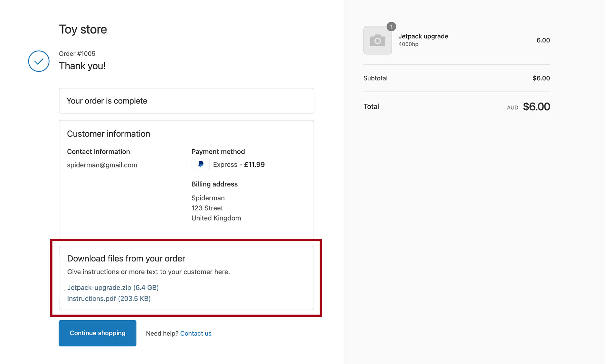Follow the Contact us link
This screenshot has height=364, width=605.
coord(196,333)
